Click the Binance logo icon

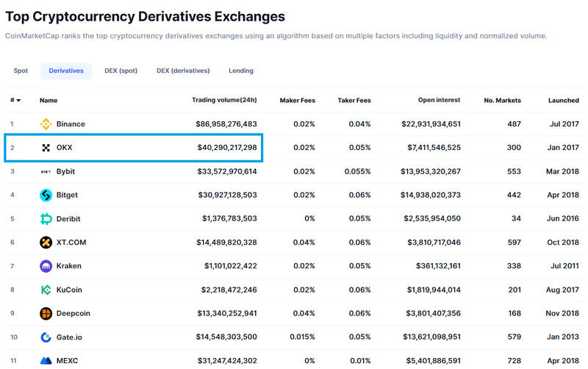coord(46,123)
